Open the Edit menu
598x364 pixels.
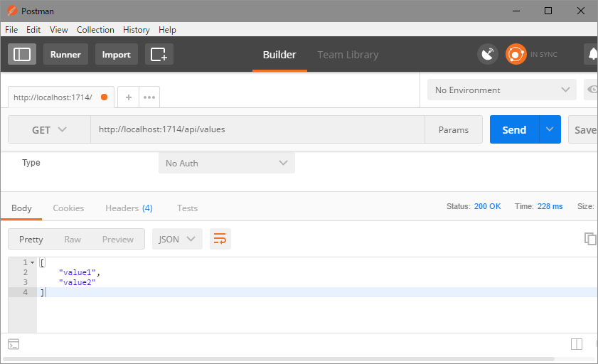[33, 30]
